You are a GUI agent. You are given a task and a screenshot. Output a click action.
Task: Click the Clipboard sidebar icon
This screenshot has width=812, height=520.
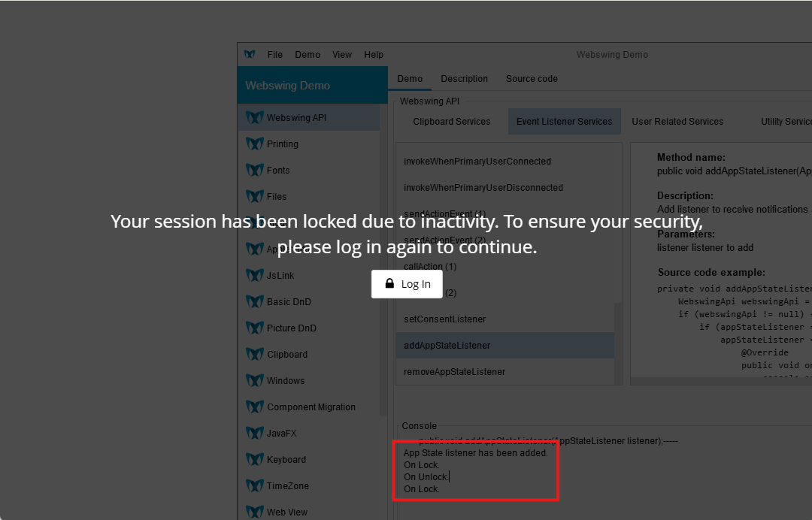pyautogui.click(x=255, y=355)
